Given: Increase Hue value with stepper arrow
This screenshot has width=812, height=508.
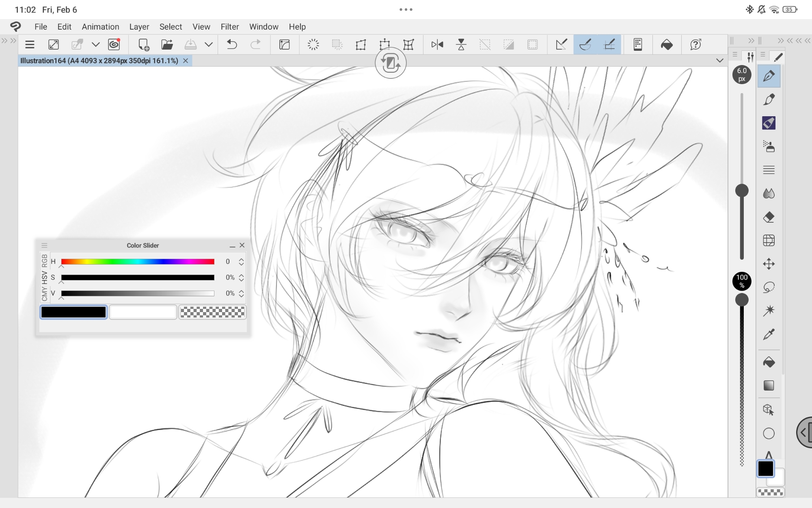Looking at the screenshot, I should 241,259.
